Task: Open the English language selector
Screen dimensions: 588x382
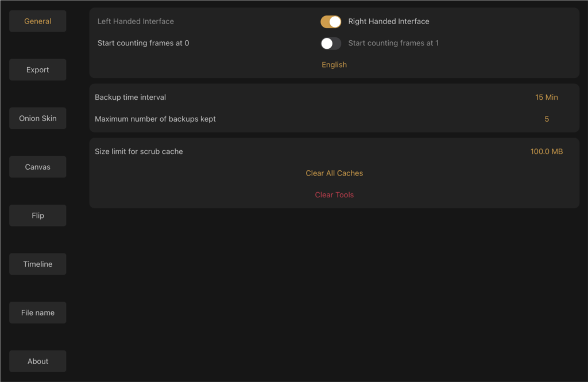Action: (x=334, y=65)
